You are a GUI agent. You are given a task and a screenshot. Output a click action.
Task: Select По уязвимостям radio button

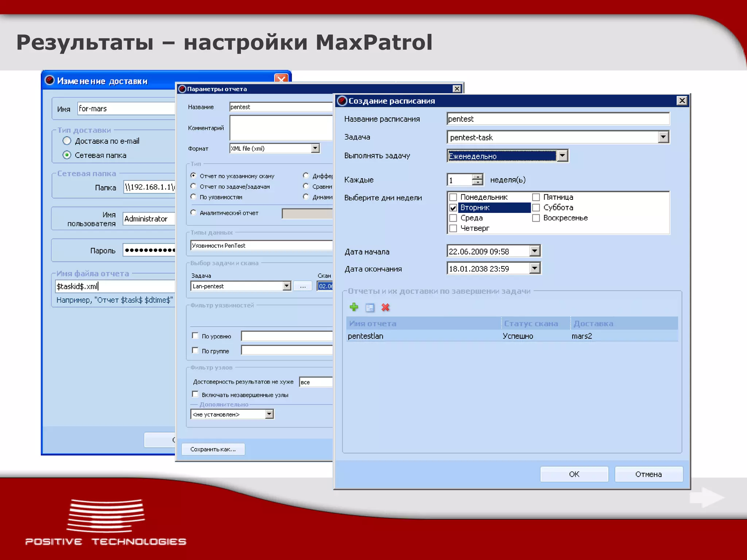(x=193, y=197)
